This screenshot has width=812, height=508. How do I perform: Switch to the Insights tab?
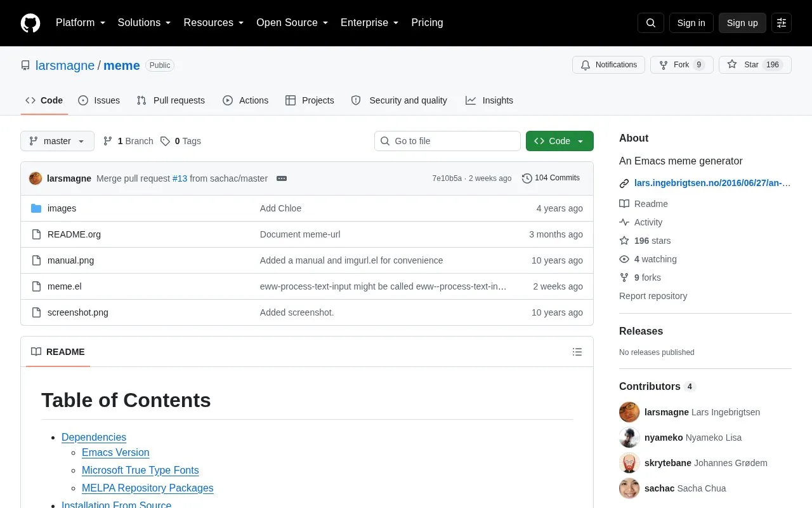pyautogui.click(x=489, y=100)
